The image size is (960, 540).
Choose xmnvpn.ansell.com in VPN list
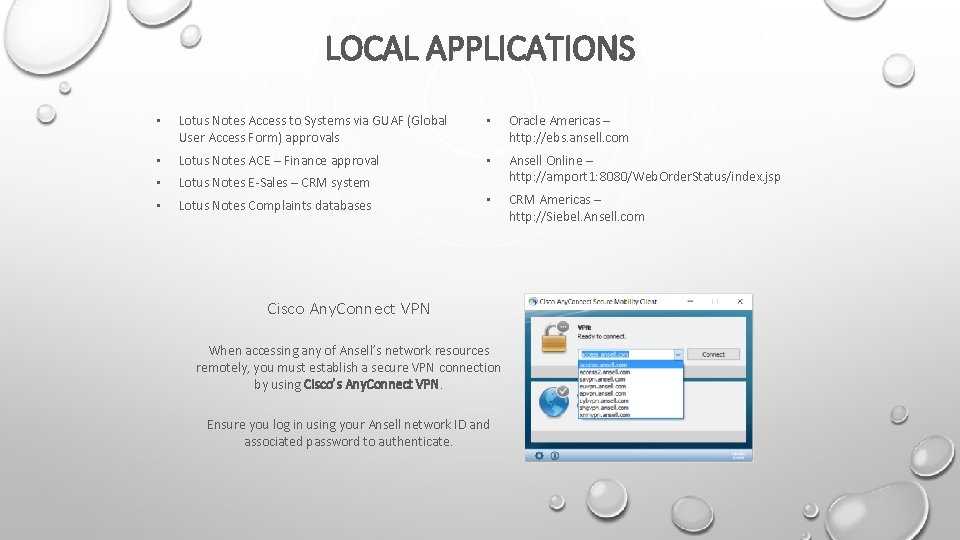630,415
